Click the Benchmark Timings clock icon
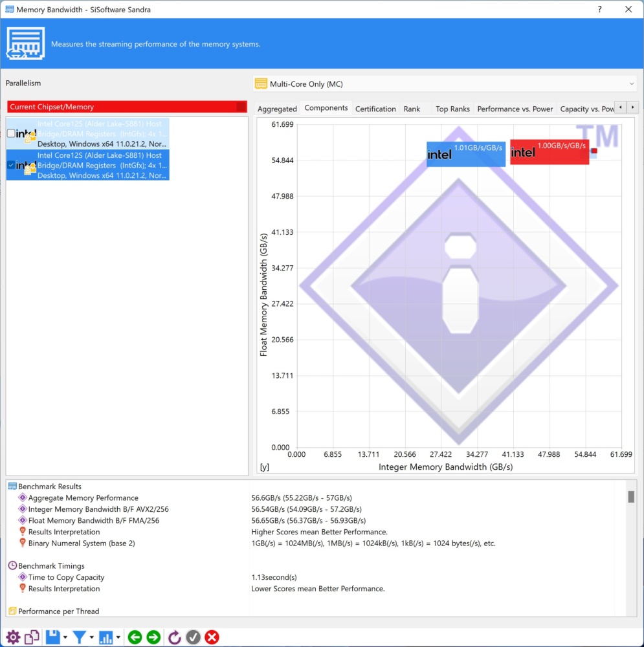The height and width of the screenshot is (647, 644). pos(12,565)
